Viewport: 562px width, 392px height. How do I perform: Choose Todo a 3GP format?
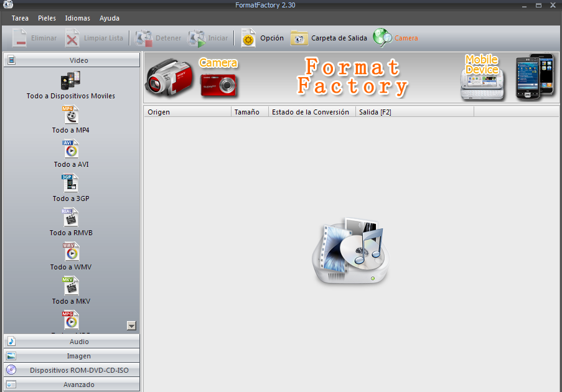pyautogui.click(x=70, y=187)
